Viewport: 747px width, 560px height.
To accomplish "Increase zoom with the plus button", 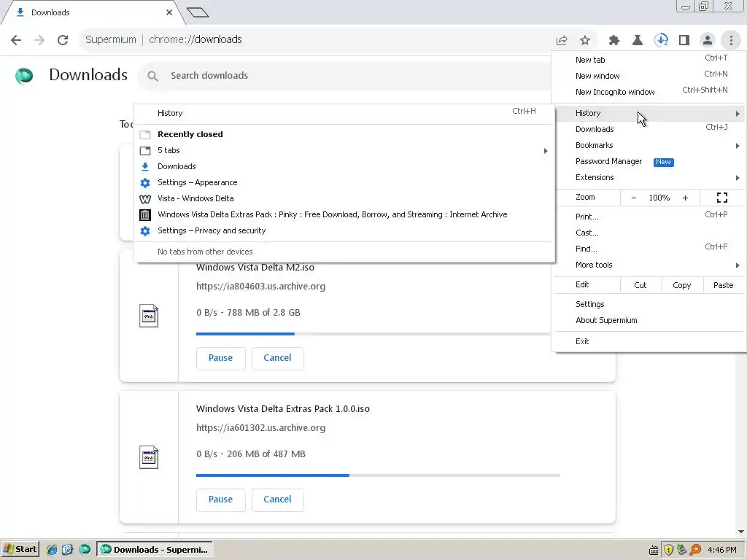I will [x=685, y=198].
